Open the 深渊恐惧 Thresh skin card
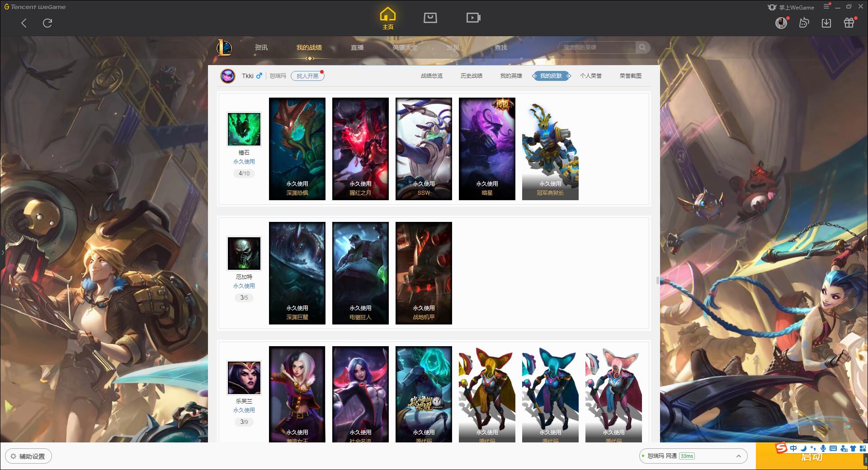This screenshot has height=470, width=868. [x=297, y=149]
